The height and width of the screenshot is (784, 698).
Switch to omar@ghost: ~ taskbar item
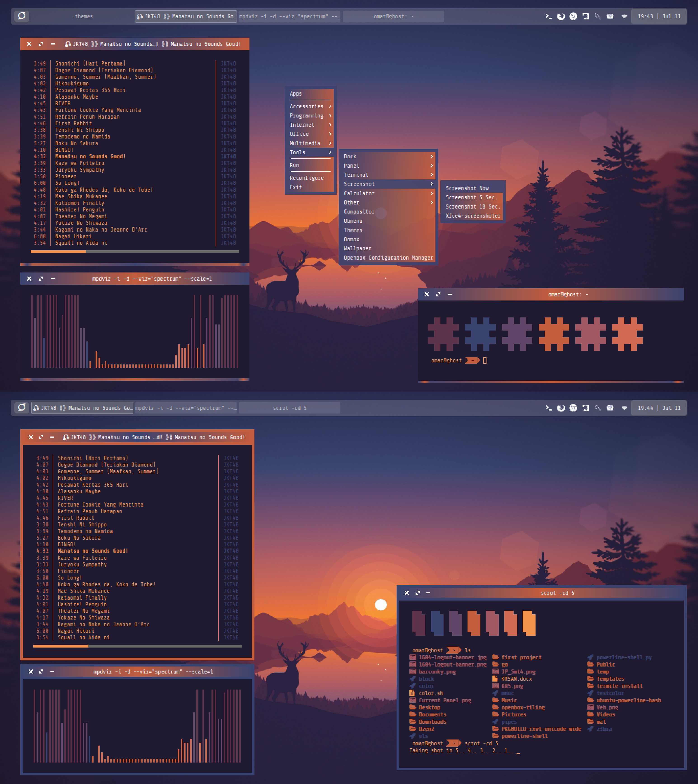coord(393,16)
